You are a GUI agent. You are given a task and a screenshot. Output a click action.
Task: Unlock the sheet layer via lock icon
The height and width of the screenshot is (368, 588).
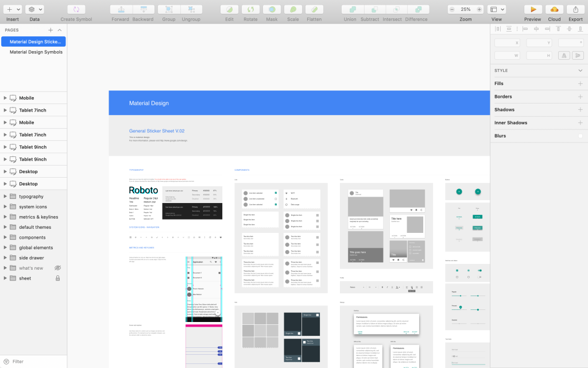(58, 278)
